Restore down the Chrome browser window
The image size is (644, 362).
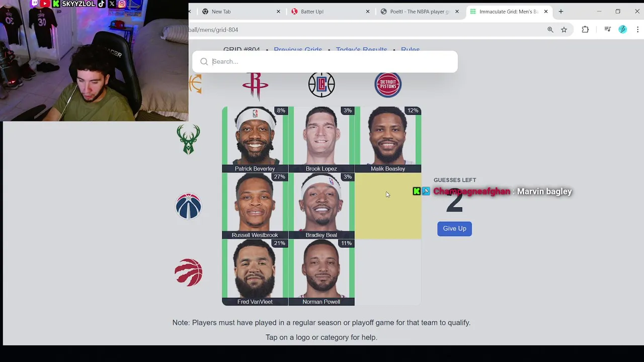[x=618, y=11]
